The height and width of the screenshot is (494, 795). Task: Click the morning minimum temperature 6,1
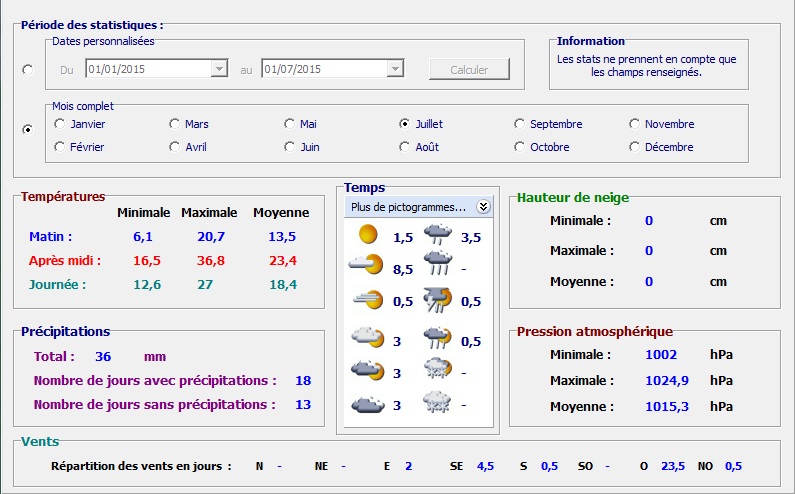(143, 236)
